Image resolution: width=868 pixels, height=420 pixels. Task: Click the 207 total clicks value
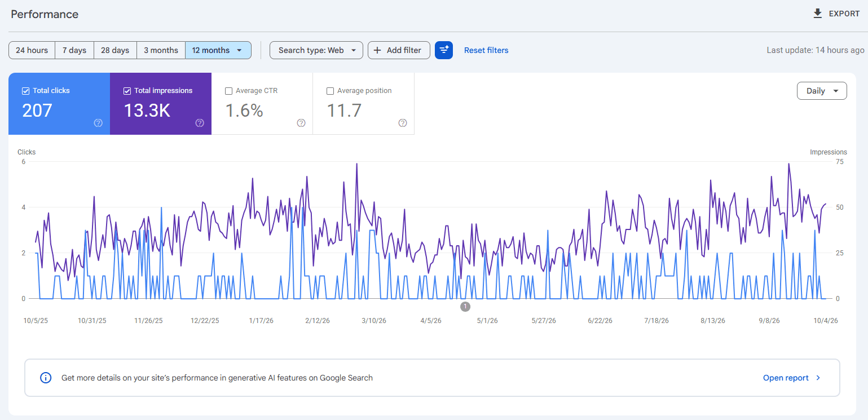37,110
